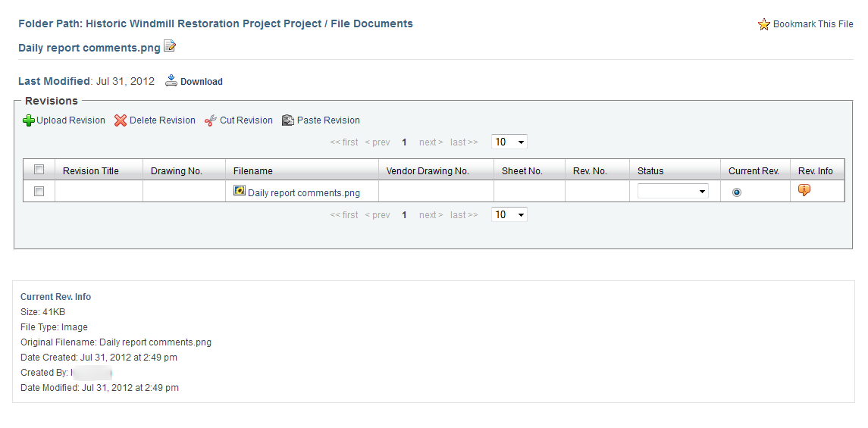Open the Daily report comments.png filename link in table
The width and height of the screenshot is (868, 428).
(x=304, y=193)
